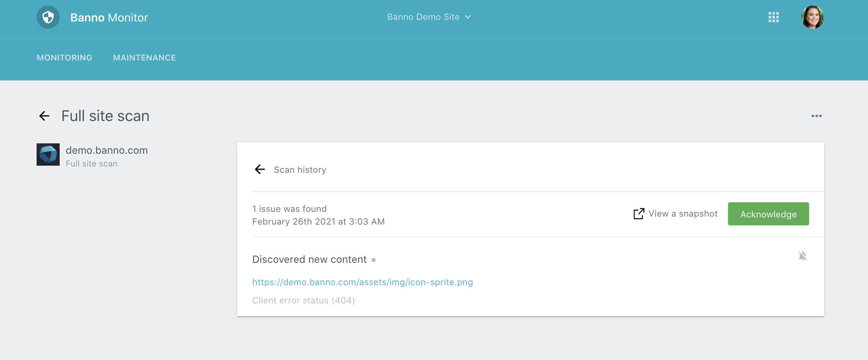Click the external link snapshot icon
The height and width of the screenshot is (360, 868).
[x=638, y=214]
